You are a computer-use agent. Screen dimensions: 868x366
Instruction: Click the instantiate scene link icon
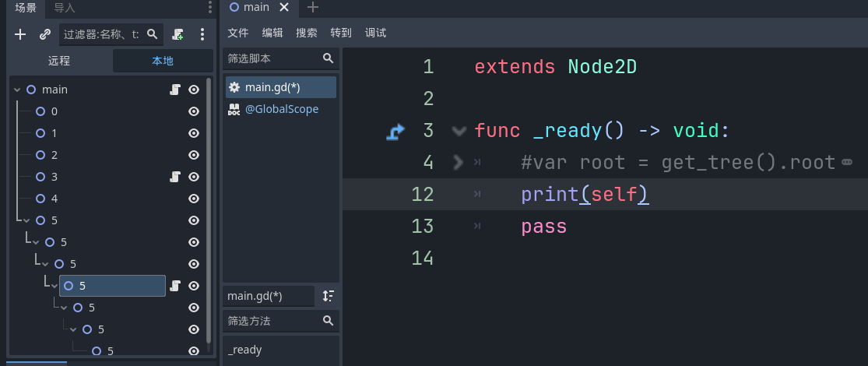point(45,34)
